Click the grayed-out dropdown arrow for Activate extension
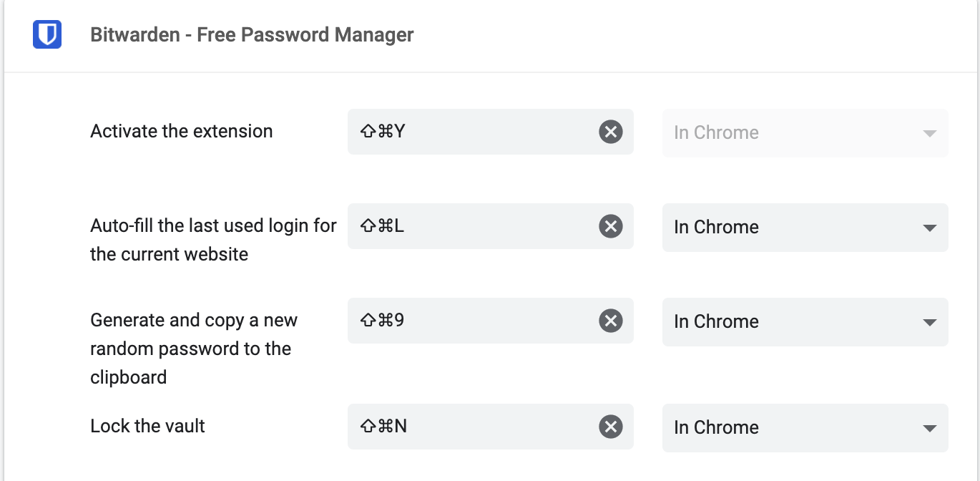 [x=929, y=132]
